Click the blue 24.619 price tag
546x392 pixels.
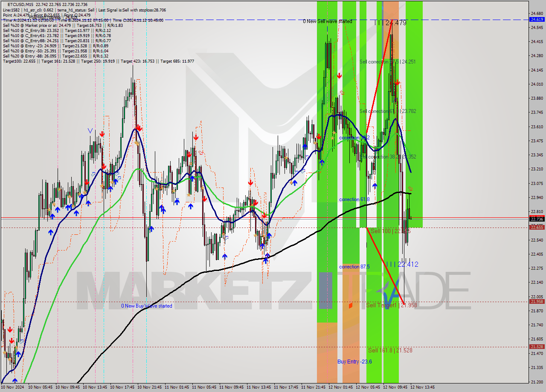coord(537,19)
